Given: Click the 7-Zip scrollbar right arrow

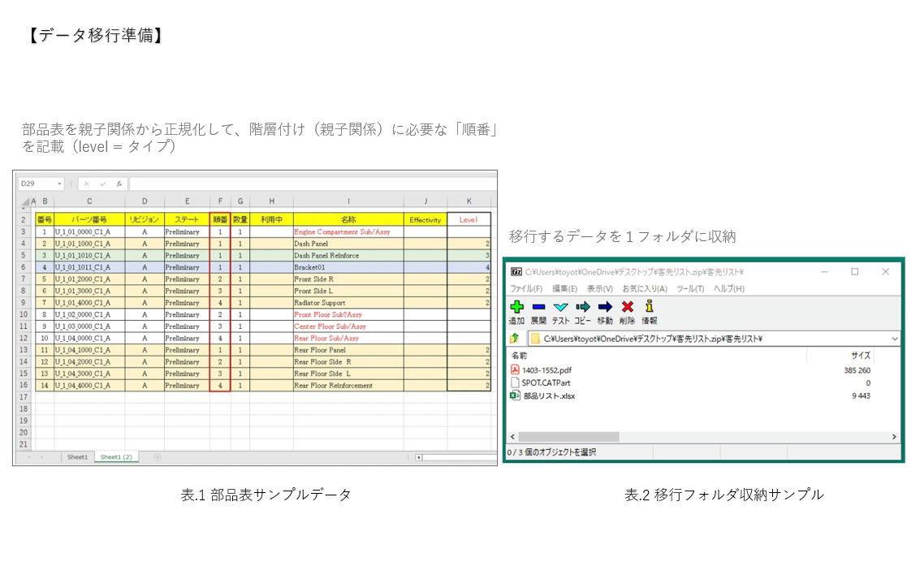Looking at the screenshot, I should tap(893, 437).
